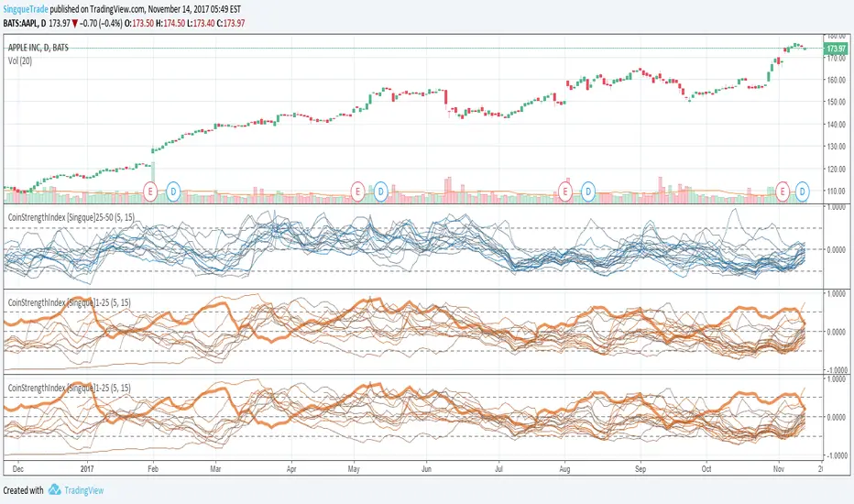The height and width of the screenshot is (504, 854).
Task: Click the Apr label on time axis
Action: click(291, 468)
